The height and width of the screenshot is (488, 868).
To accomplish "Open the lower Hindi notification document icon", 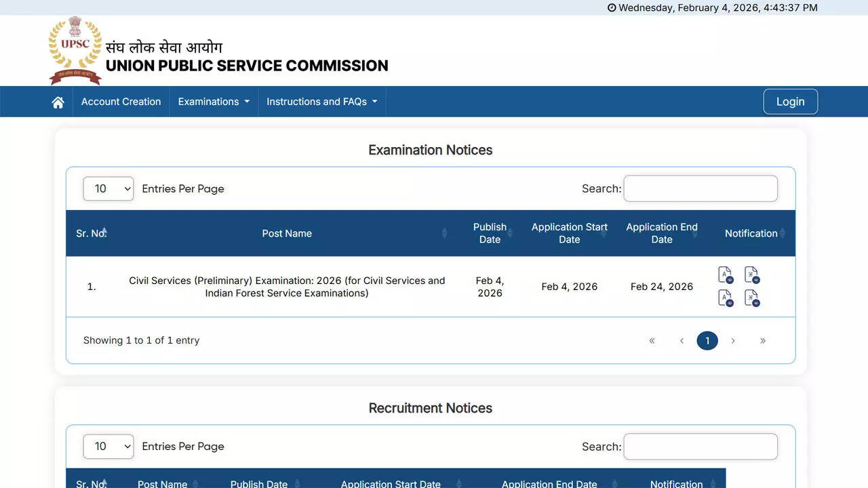I will (x=751, y=298).
